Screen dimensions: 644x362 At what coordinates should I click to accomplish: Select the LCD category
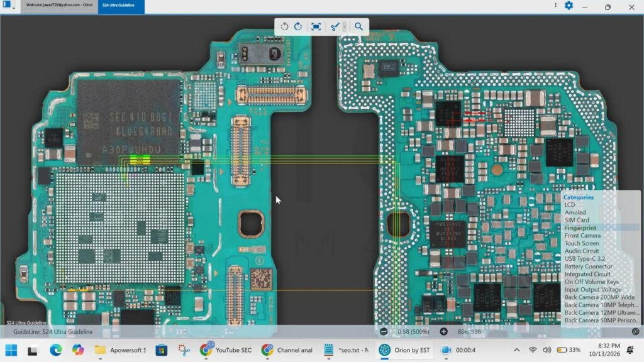pyautogui.click(x=570, y=205)
